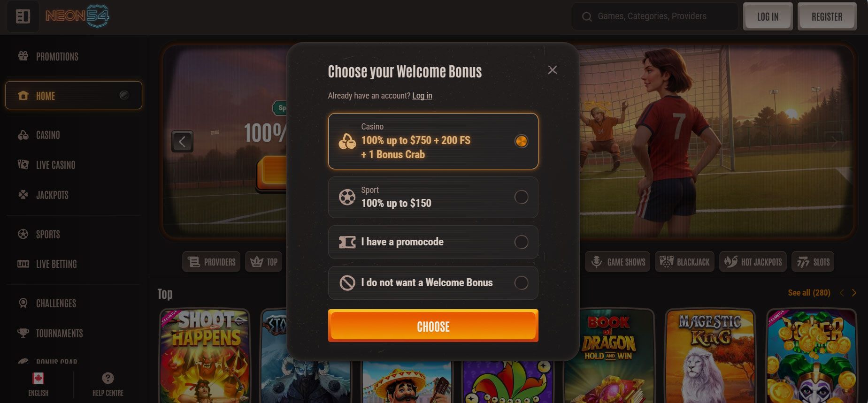The height and width of the screenshot is (403, 868).
Task: Select the Casino welcome bonus radio button
Action: click(x=521, y=141)
